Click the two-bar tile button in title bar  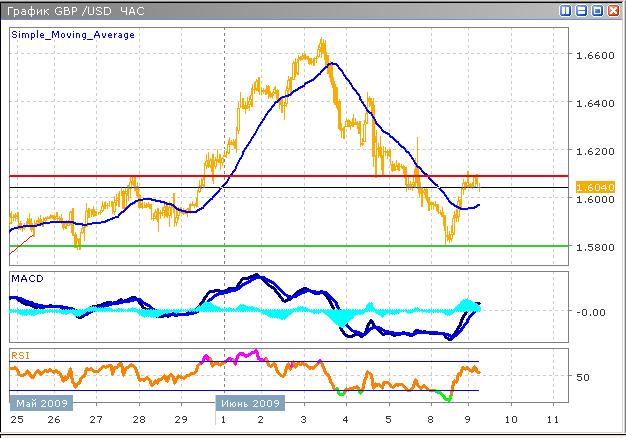(x=566, y=10)
